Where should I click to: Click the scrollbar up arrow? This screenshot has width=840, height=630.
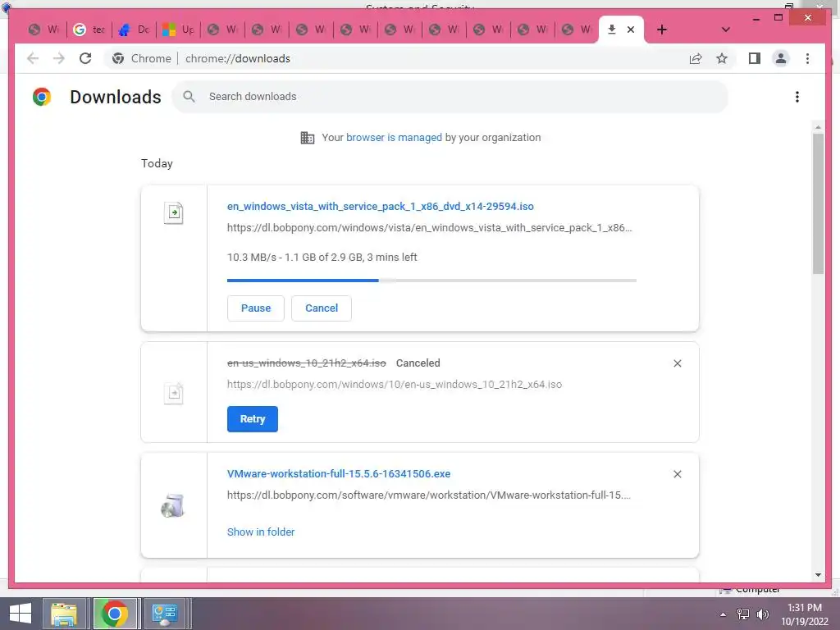pos(818,127)
